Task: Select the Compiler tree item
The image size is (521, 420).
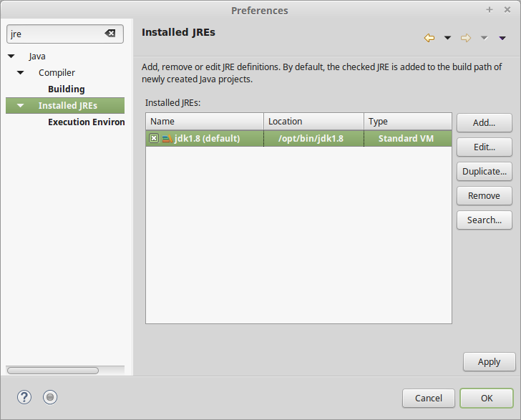Action: 57,73
